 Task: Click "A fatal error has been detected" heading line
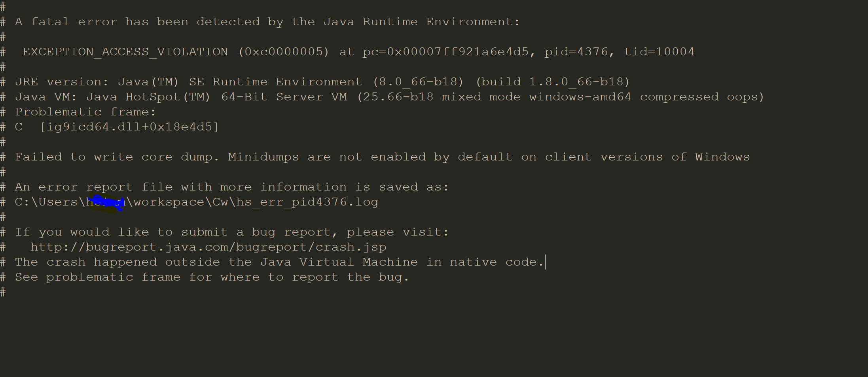[267, 22]
